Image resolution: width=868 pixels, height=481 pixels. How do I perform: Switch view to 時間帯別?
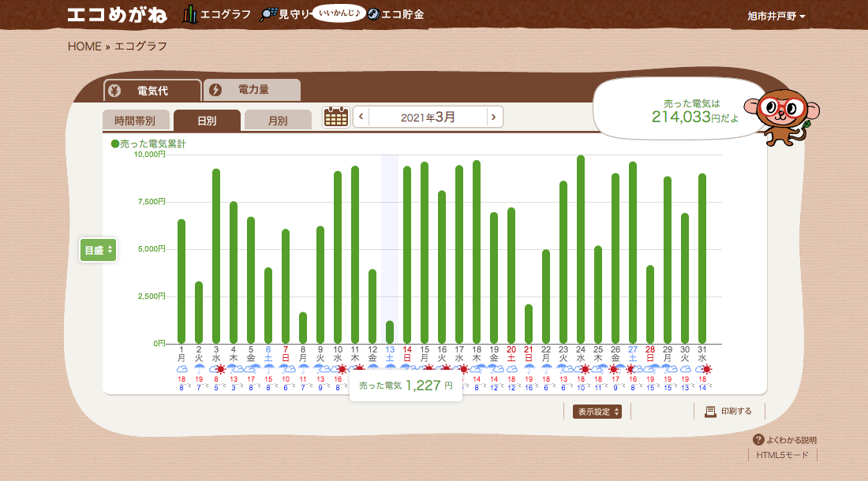pos(135,121)
